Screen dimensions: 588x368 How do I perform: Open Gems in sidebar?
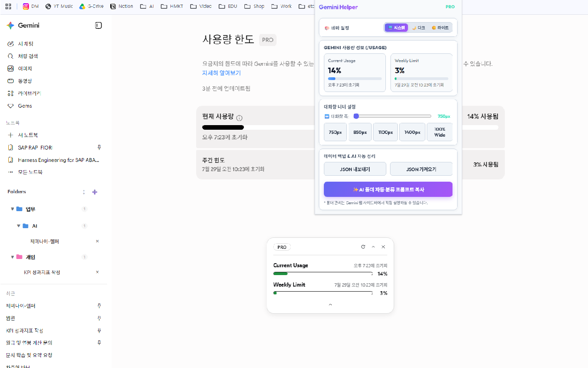tap(20, 106)
